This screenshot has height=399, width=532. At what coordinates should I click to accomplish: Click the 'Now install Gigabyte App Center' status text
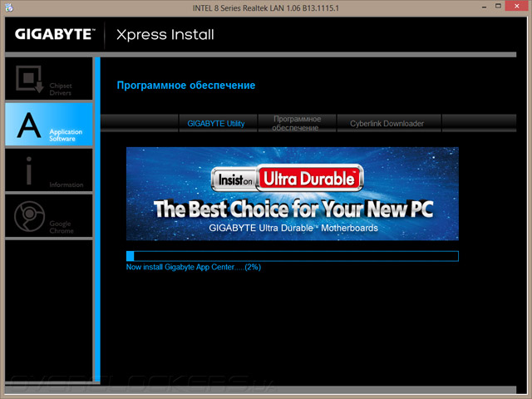(x=194, y=268)
